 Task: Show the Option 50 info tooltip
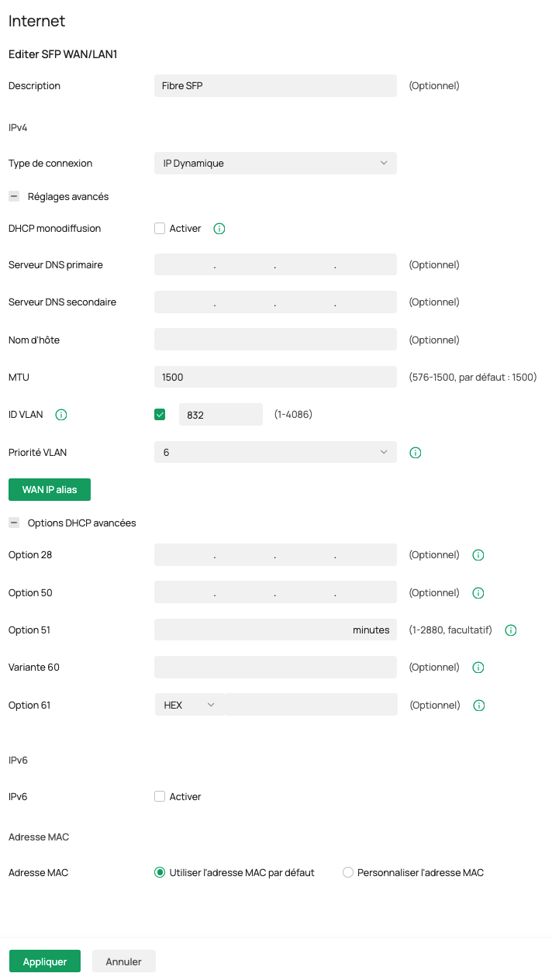478,593
